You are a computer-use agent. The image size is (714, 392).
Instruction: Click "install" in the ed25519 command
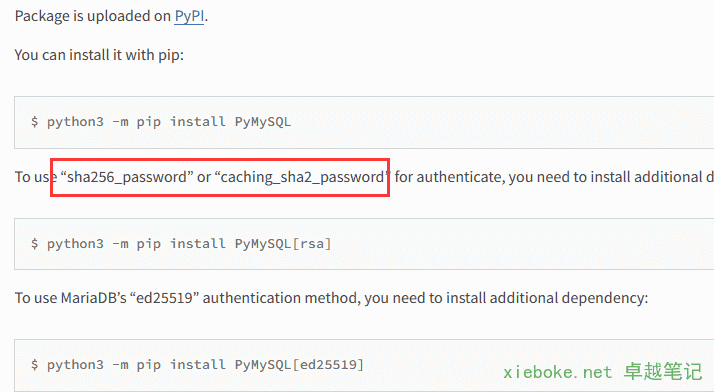198,365
